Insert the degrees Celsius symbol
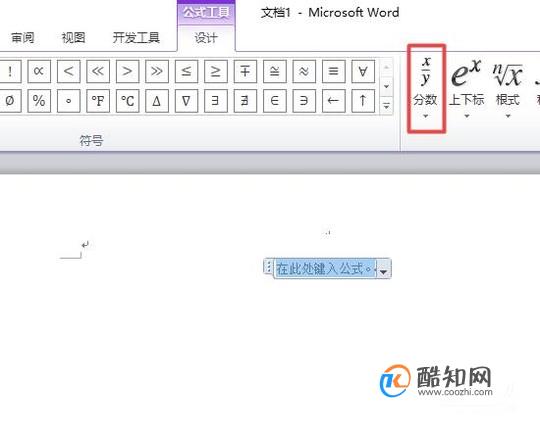The height and width of the screenshot is (435, 540). [x=127, y=101]
